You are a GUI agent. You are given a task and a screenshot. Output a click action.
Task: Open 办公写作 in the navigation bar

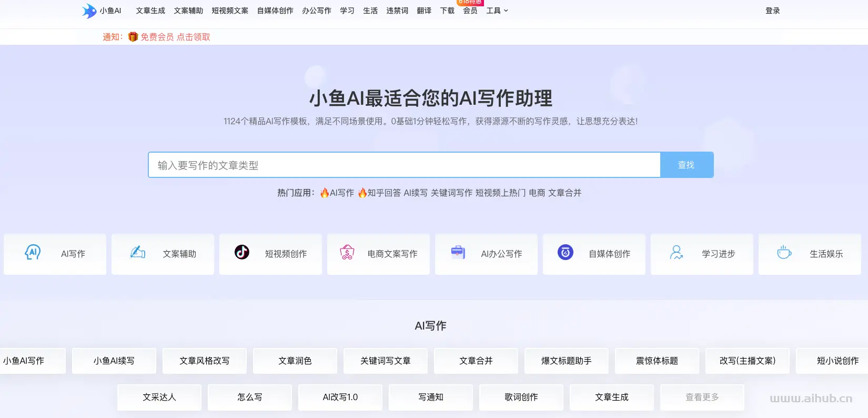click(317, 11)
